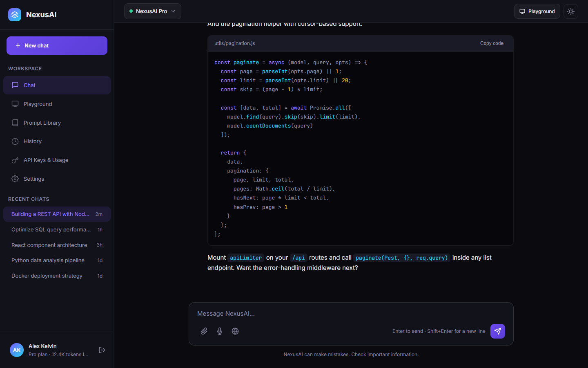This screenshot has width=588, height=368.
Task: Click the History clock icon
Action: click(x=15, y=141)
